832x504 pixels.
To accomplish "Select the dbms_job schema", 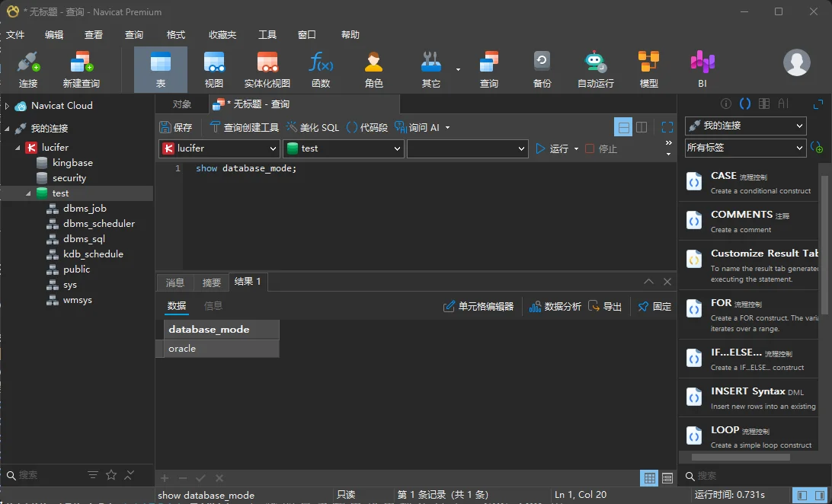I will [x=85, y=209].
